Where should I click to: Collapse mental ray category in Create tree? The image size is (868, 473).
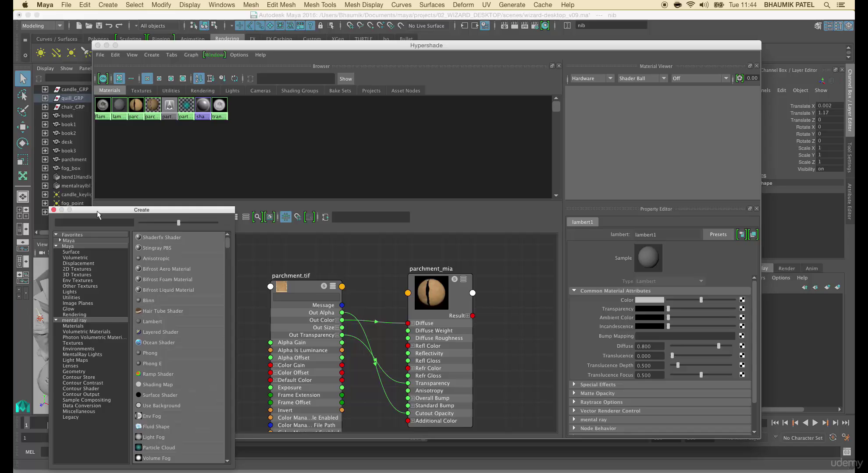56,320
